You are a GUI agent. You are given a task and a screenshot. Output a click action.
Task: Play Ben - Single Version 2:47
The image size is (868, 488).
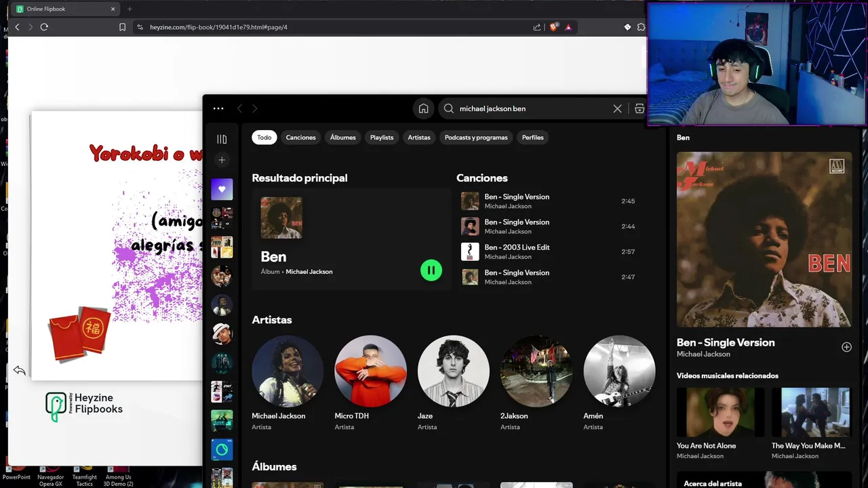click(548, 277)
